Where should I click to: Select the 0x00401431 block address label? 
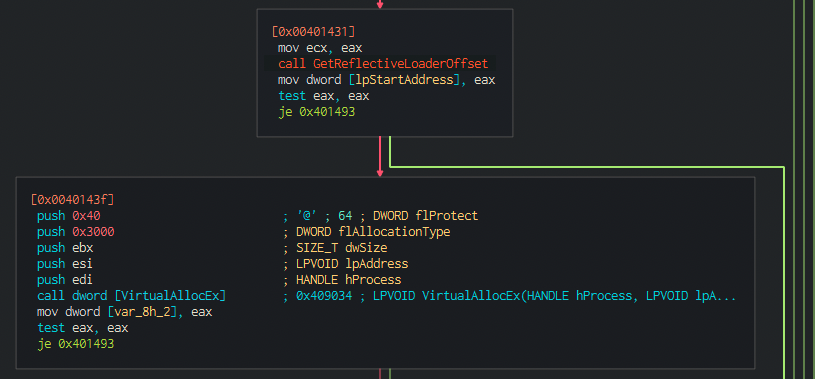tap(313, 31)
